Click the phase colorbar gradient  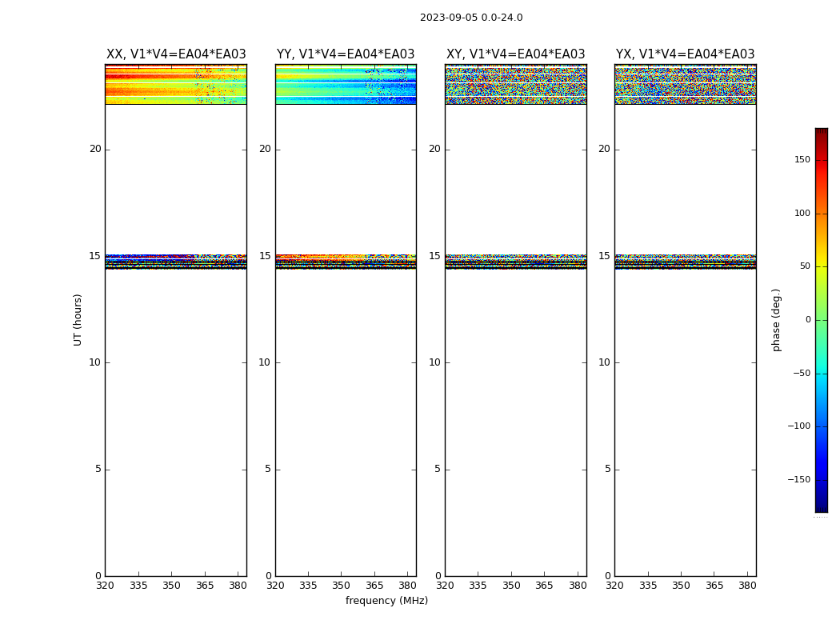[822, 320]
